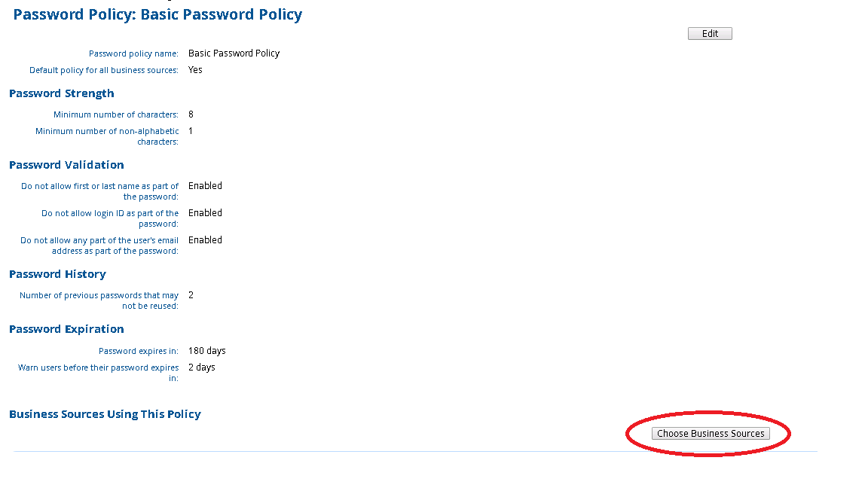Click the Business Sources Using This Policy heading
Viewport: 868px width, 488px height.
(105, 414)
